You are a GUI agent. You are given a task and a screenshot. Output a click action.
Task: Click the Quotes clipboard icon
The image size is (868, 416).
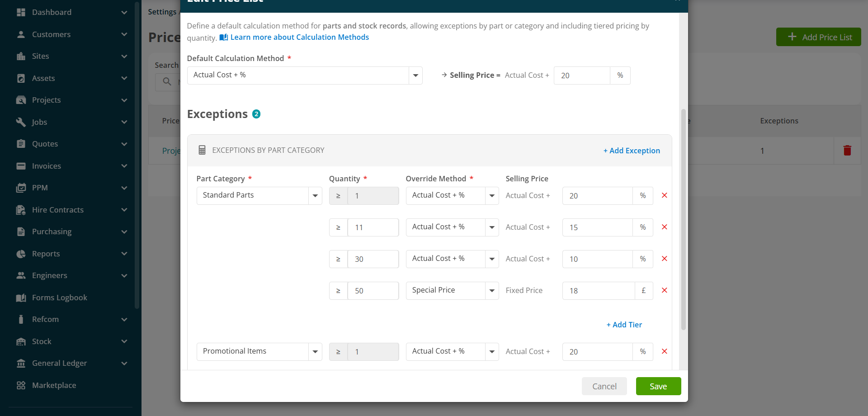(x=21, y=144)
